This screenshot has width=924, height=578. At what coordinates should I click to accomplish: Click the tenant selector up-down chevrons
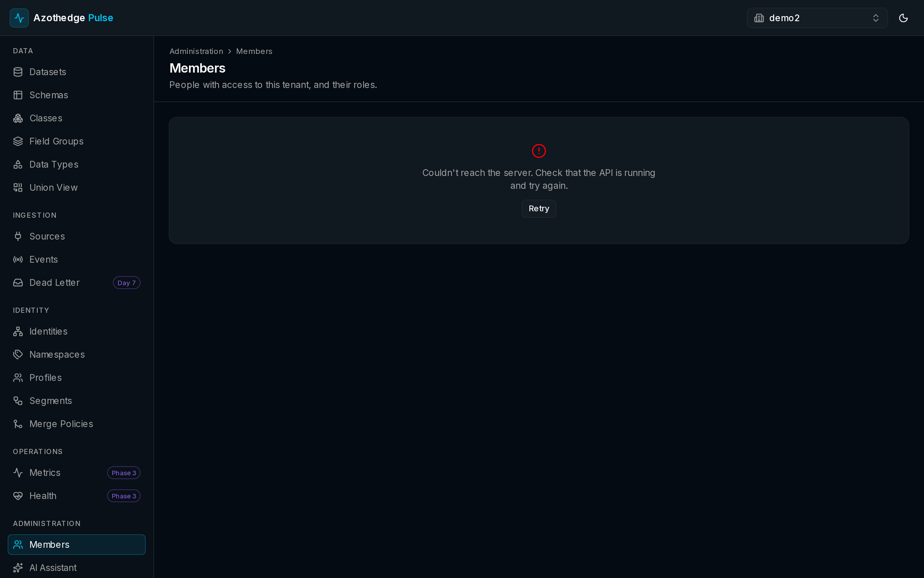click(x=876, y=18)
